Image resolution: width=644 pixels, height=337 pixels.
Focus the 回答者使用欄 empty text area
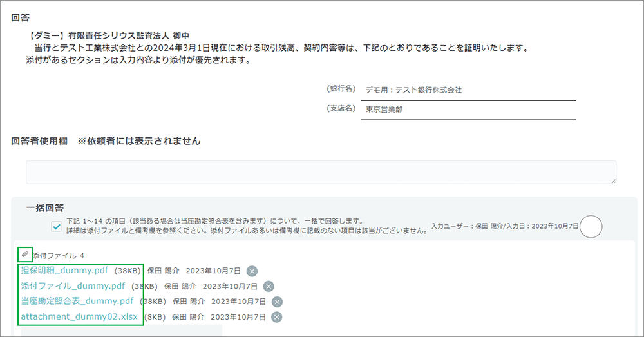[x=321, y=172]
